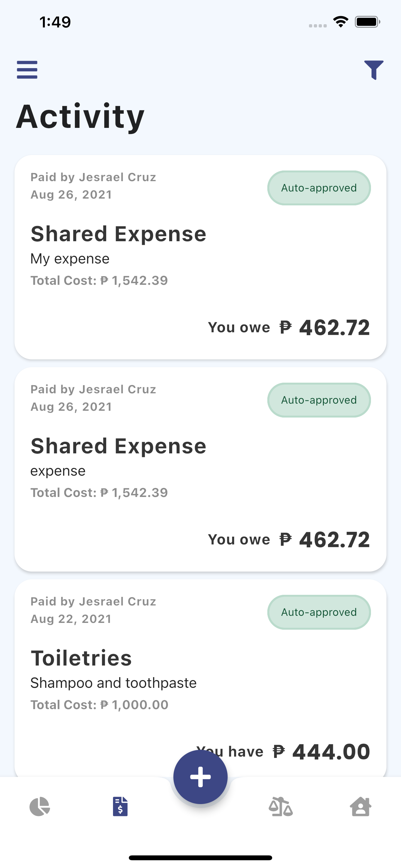Viewport: 401px width, 868px height.
Task: Tap the second 'Shared Expense' title
Action: pyautogui.click(x=118, y=446)
